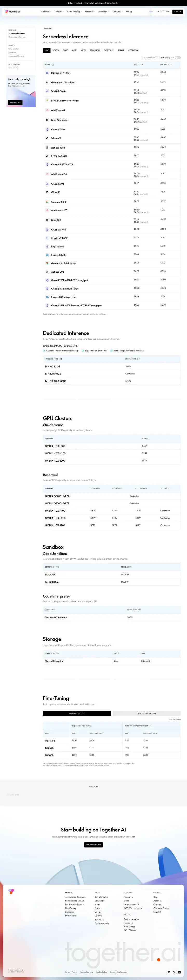Image resolution: width=187 pixels, height=980 pixels.
Task: Switch to the VISION tab
Action: coord(56,50)
